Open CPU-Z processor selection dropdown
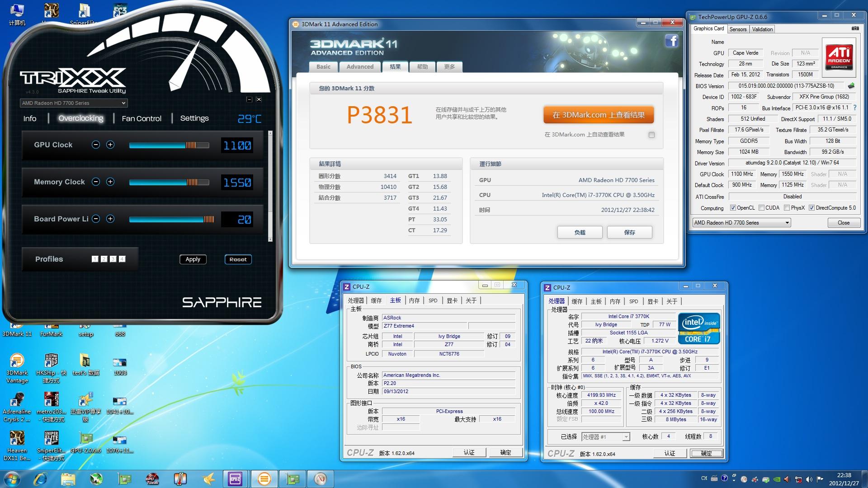 click(x=606, y=437)
